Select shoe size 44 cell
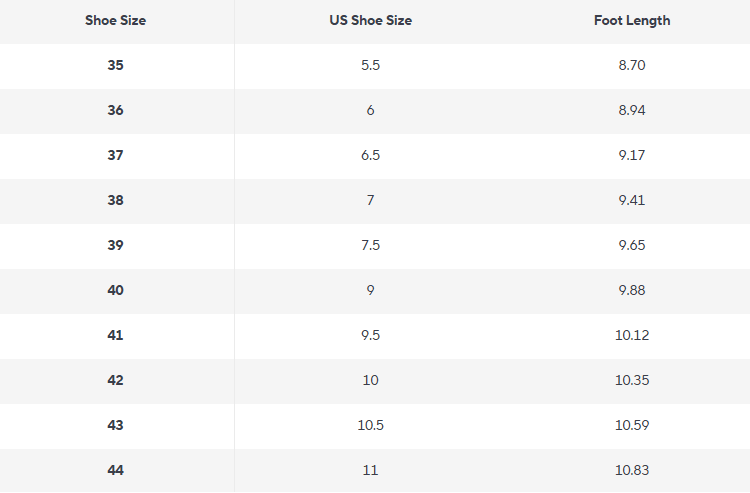This screenshot has height=493, width=750. [x=115, y=470]
